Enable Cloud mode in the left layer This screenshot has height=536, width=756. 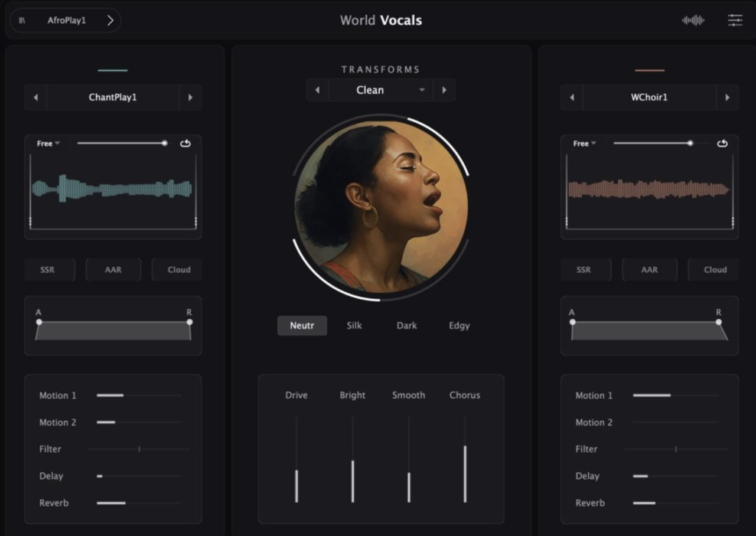click(x=177, y=270)
